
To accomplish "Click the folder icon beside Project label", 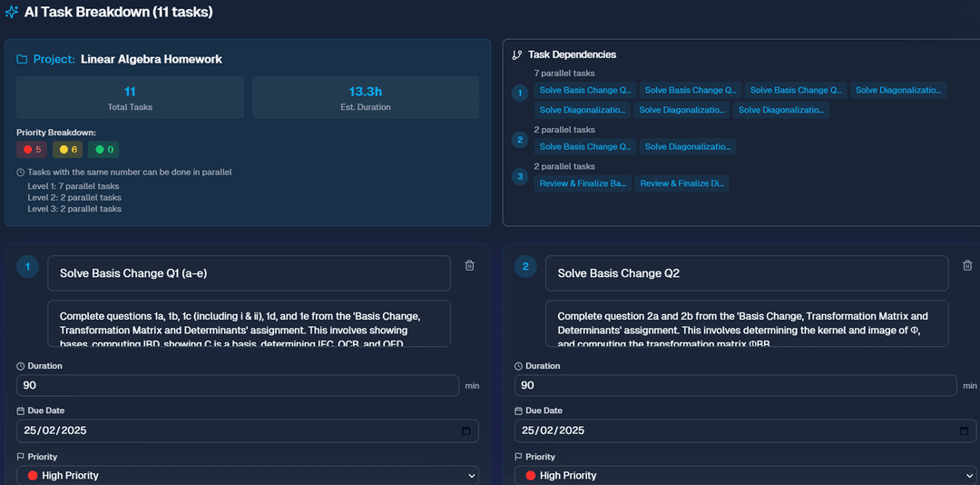I will coord(23,59).
